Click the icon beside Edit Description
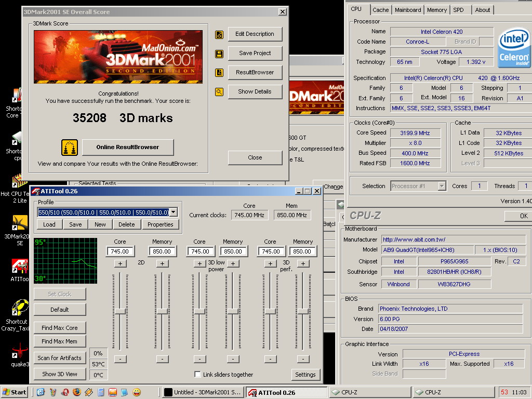 click(x=219, y=35)
